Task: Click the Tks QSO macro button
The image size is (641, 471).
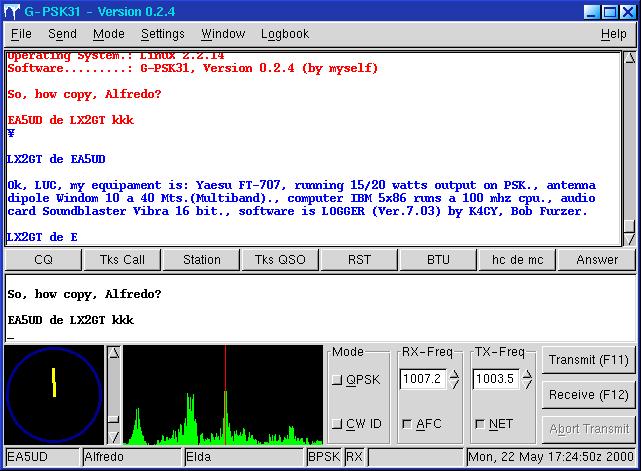Action: coord(280,259)
